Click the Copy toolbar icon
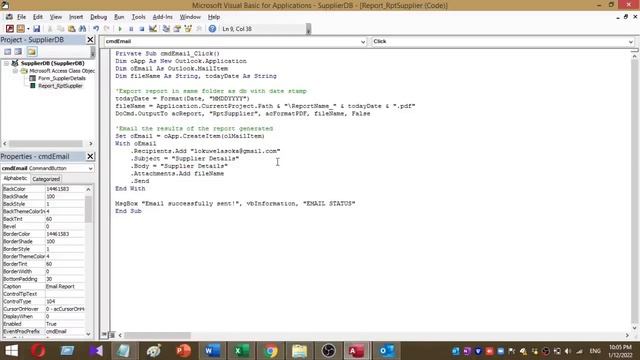 [60, 29]
